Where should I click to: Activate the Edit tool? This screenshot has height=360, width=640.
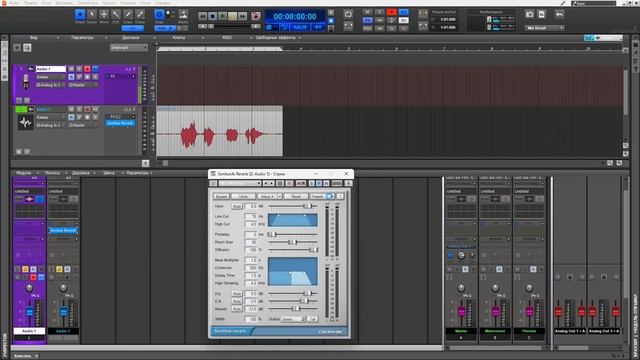116,15
